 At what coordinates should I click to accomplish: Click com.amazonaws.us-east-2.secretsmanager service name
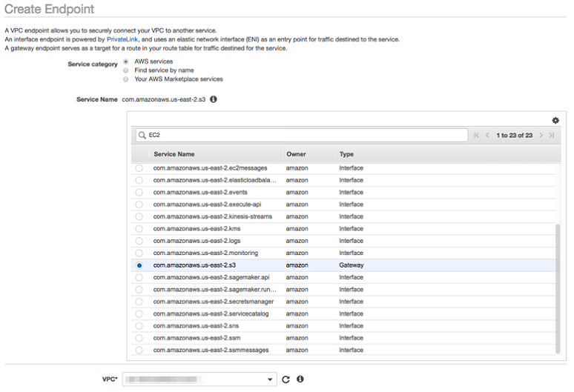point(214,302)
